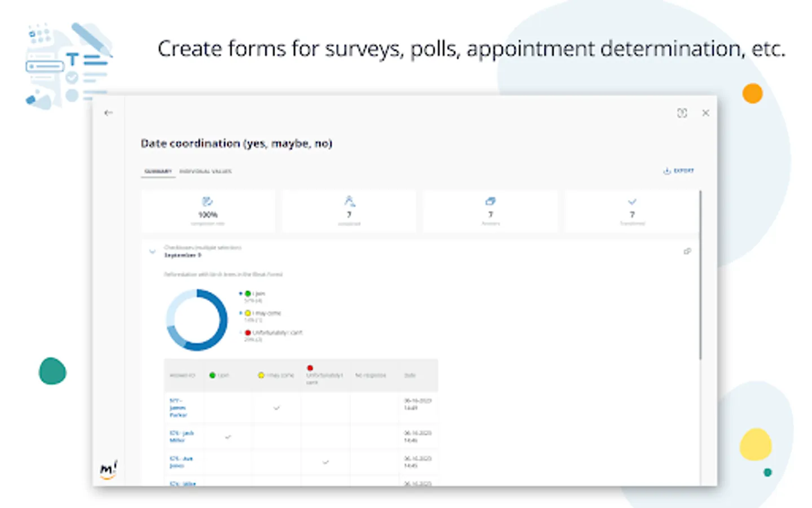Screen dimensions: 812x508
Task: Click the completion rate icon
Action: coord(208,202)
